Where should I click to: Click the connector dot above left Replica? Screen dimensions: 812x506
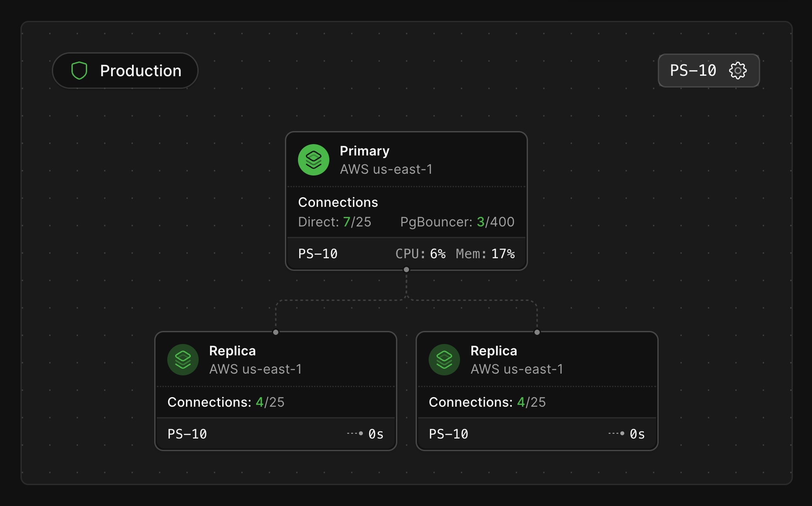pos(276,332)
